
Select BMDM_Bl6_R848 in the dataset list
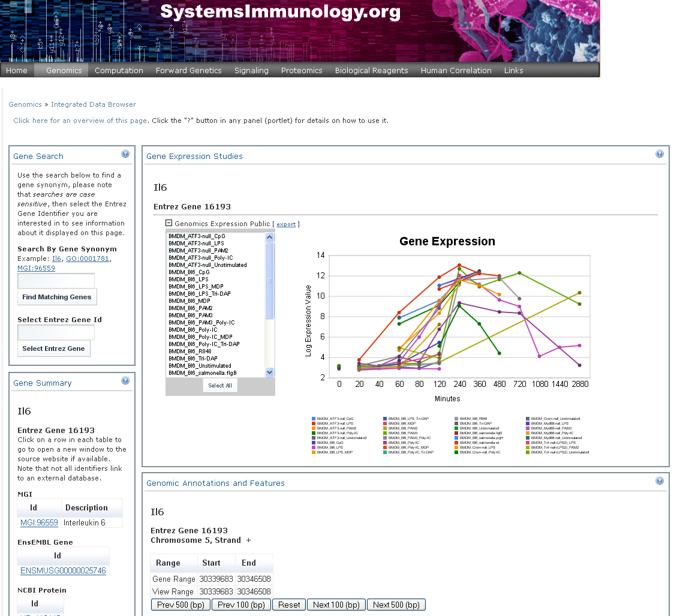[x=216, y=351]
